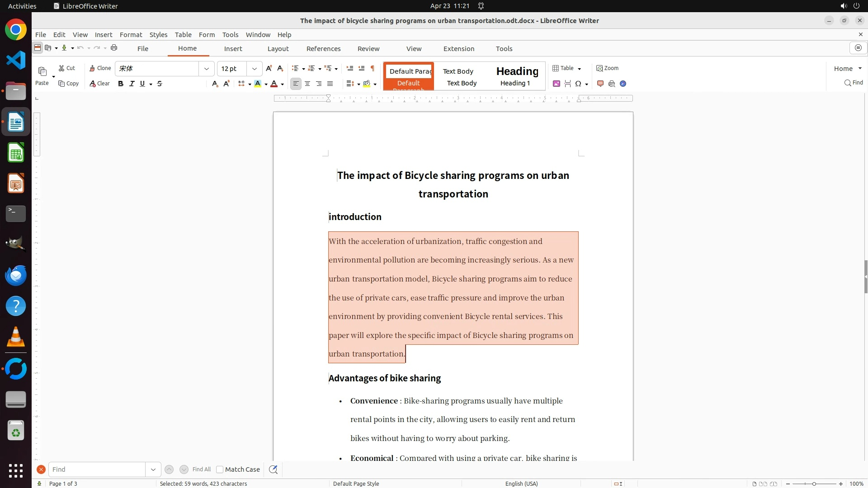The image size is (868, 488).
Task: Click the Clone formatting button
Action: [x=100, y=68]
